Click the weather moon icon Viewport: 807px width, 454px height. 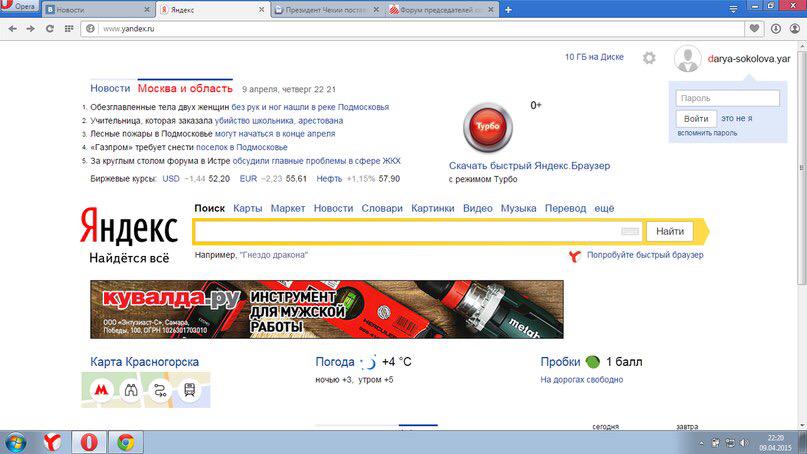pyautogui.click(x=369, y=362)
